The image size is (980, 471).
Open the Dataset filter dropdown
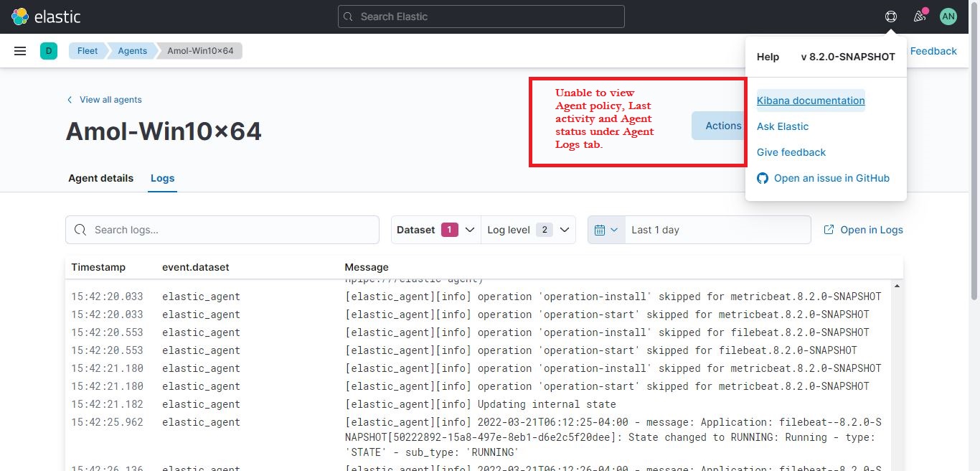[x=433, y=229]
